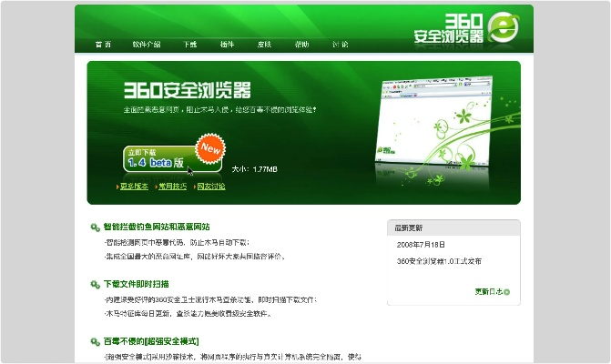Open the 软件介绍 navigation item
611x364 pixels.
tap(147, 44)
